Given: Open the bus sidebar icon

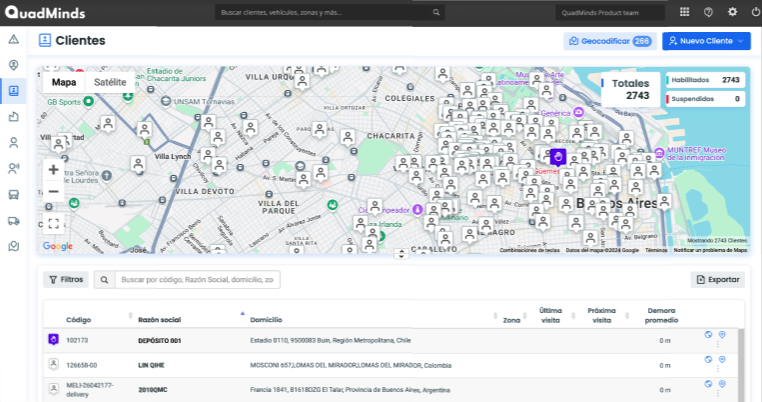Looking at the screenshot, I should 14,195.
